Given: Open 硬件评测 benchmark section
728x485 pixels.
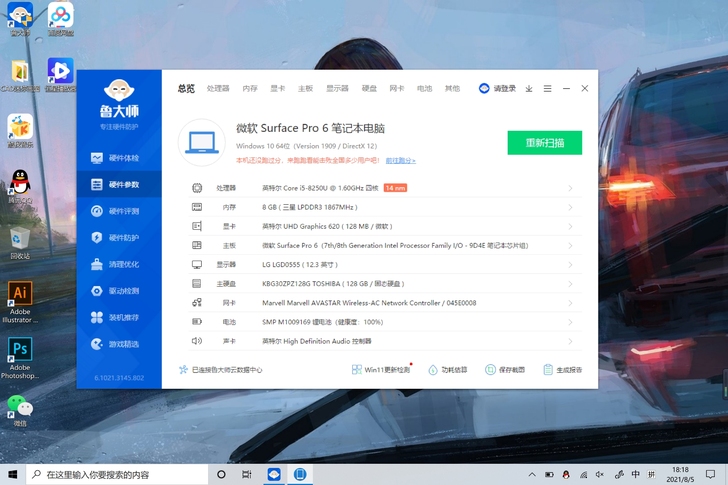Looking at the screenshot, I should [119, 211].
